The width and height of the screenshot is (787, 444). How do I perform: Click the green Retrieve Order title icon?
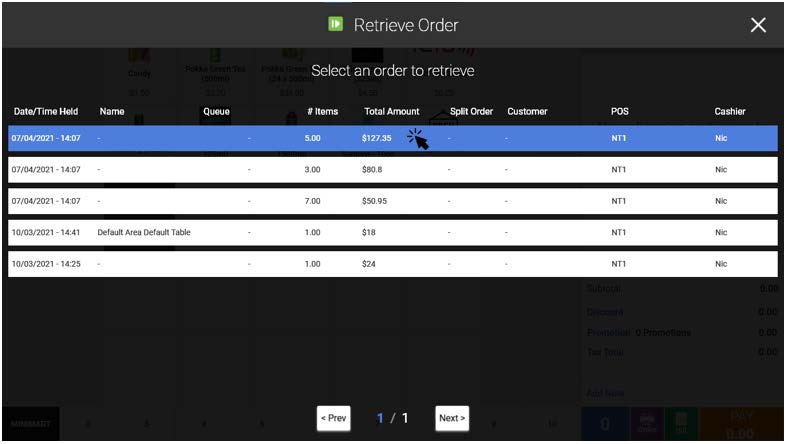pos(336,24)
